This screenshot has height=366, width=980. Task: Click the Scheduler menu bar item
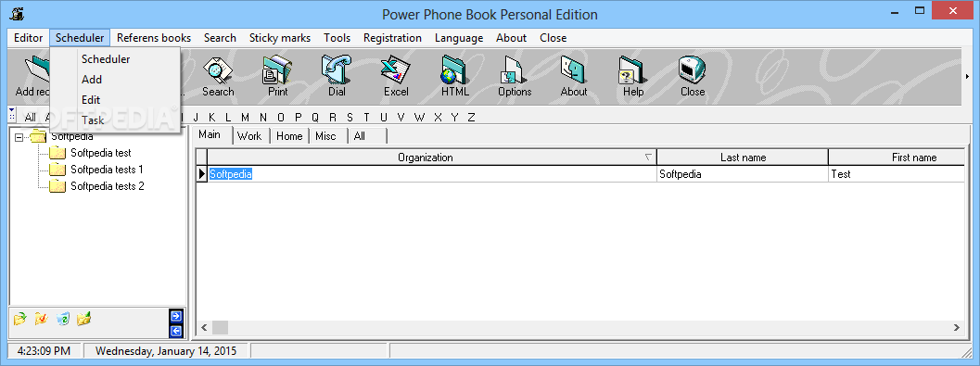click(x=80, y=38)
